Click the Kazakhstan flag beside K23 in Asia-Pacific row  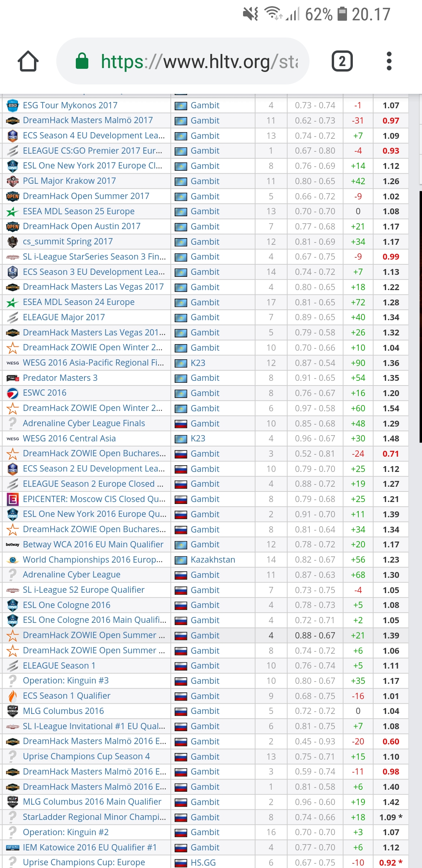(181, 363)
